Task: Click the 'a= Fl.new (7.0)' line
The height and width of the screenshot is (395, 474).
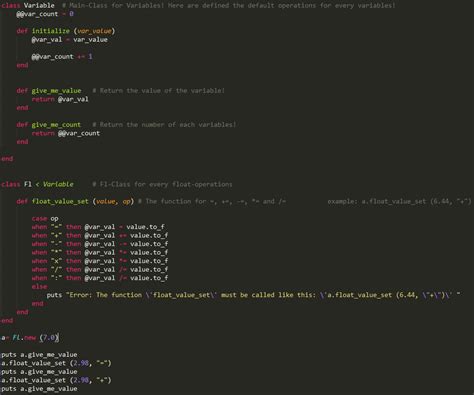Action: click(x=30, y=338)
